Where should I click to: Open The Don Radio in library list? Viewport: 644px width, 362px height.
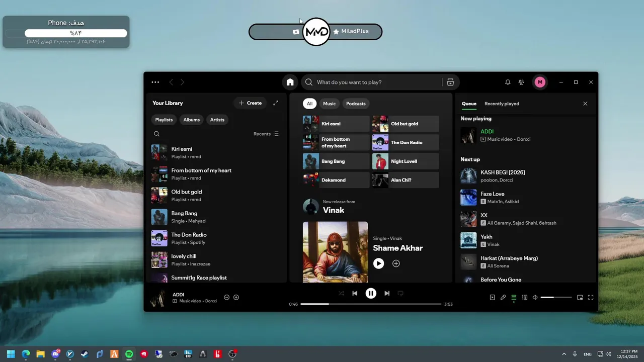pyautogui.click(x=216, y=238)
